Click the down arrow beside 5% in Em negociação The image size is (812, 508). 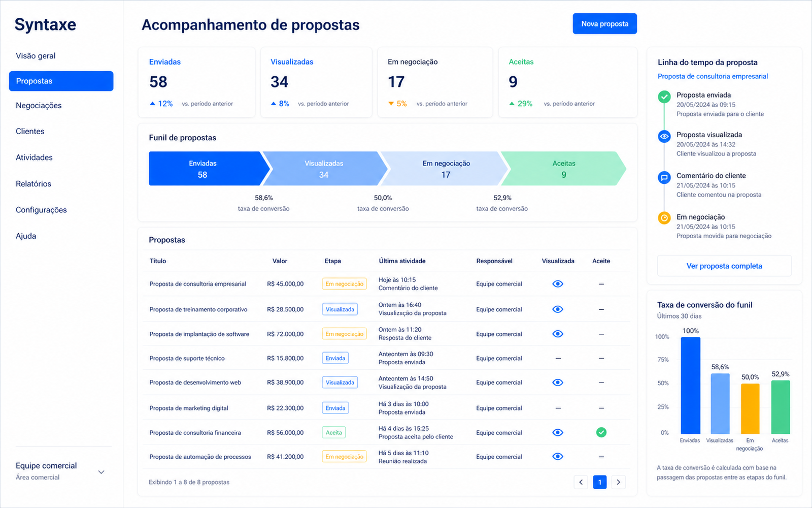[x=391, y=104]
